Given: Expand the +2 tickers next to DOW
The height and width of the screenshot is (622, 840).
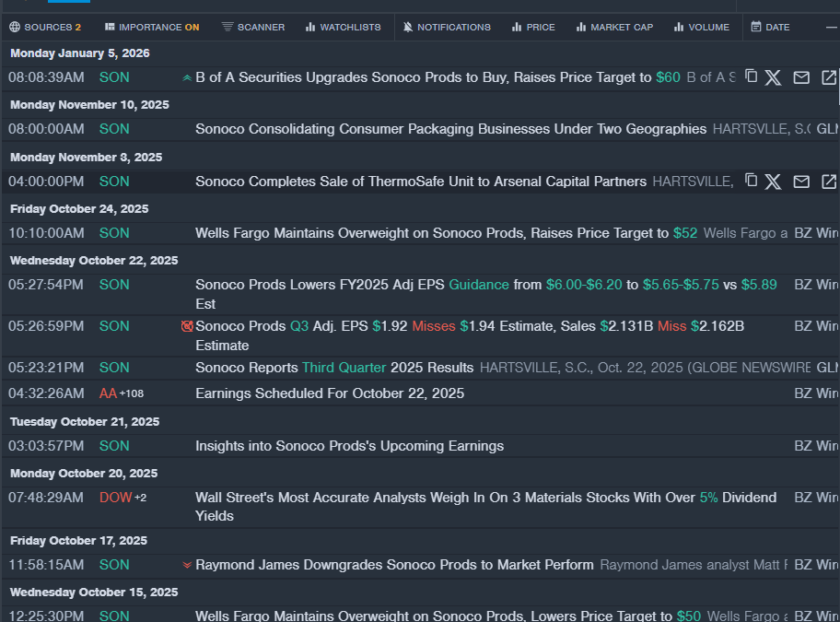Looking at the screenshot, I should (140, 498).
